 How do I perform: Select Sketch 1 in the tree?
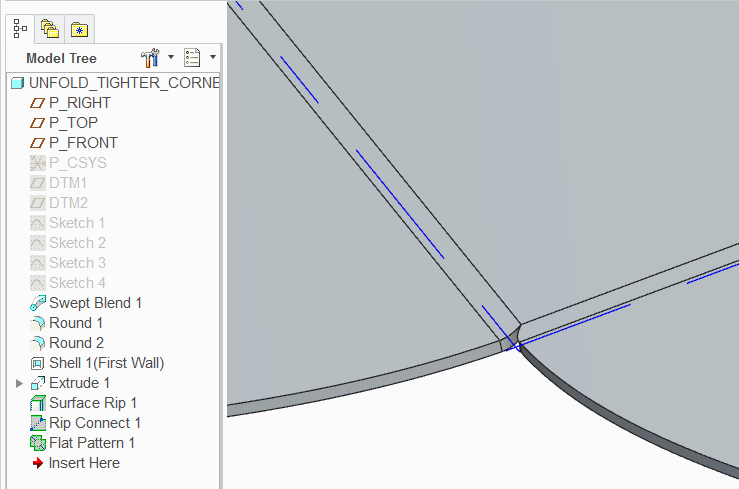(77, 222)
